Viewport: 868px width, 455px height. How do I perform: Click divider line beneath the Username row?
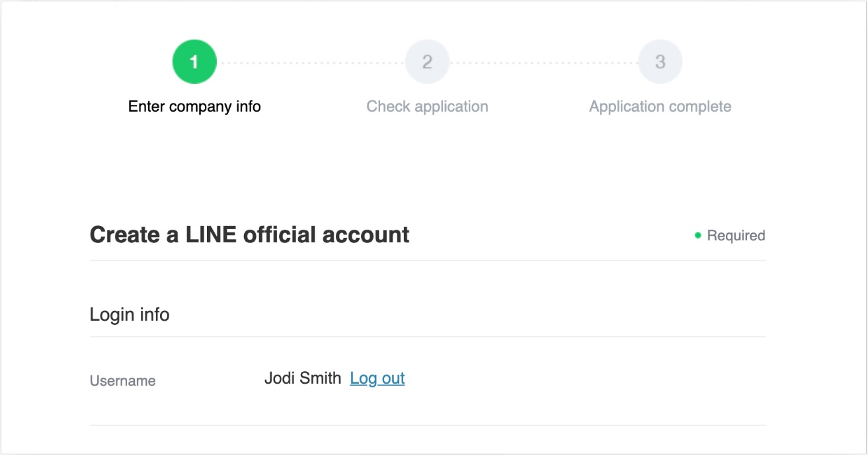click(428, 425)
